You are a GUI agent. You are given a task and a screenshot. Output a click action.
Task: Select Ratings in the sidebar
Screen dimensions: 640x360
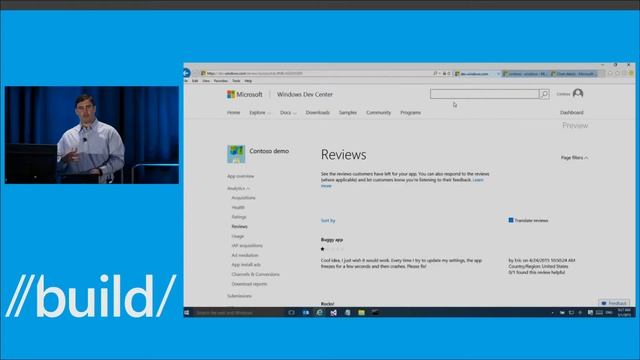[239, 217]
